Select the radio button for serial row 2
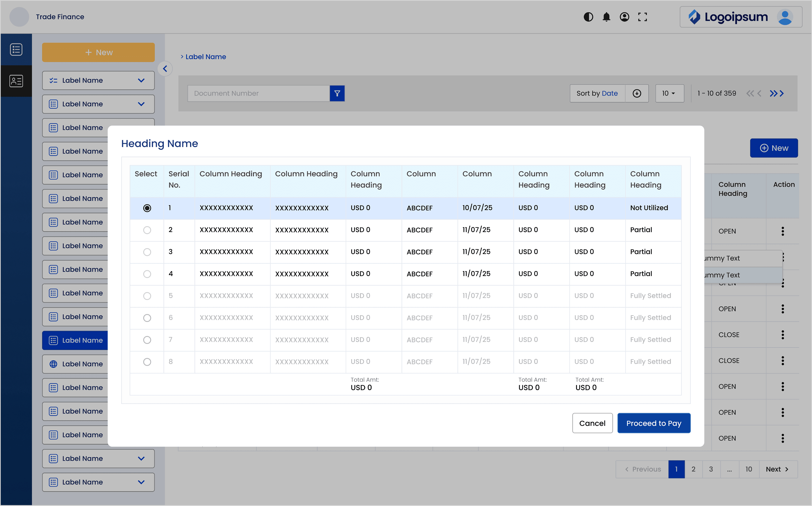812x506 pixels. [147, 230]
